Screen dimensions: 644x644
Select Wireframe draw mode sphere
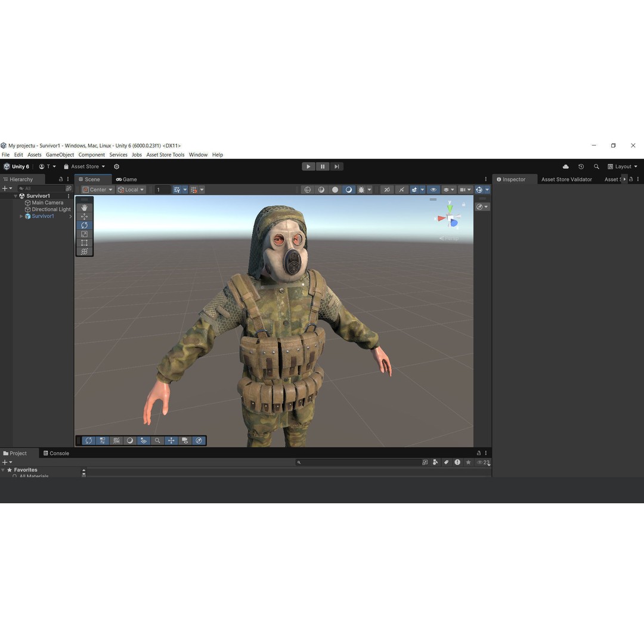click(307, 190)
